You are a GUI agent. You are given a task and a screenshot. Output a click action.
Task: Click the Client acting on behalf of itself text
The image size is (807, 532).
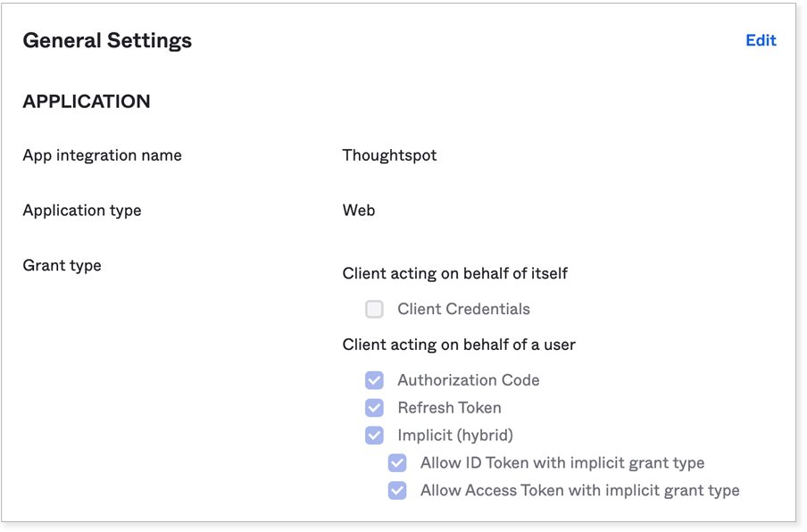point(456,273)
